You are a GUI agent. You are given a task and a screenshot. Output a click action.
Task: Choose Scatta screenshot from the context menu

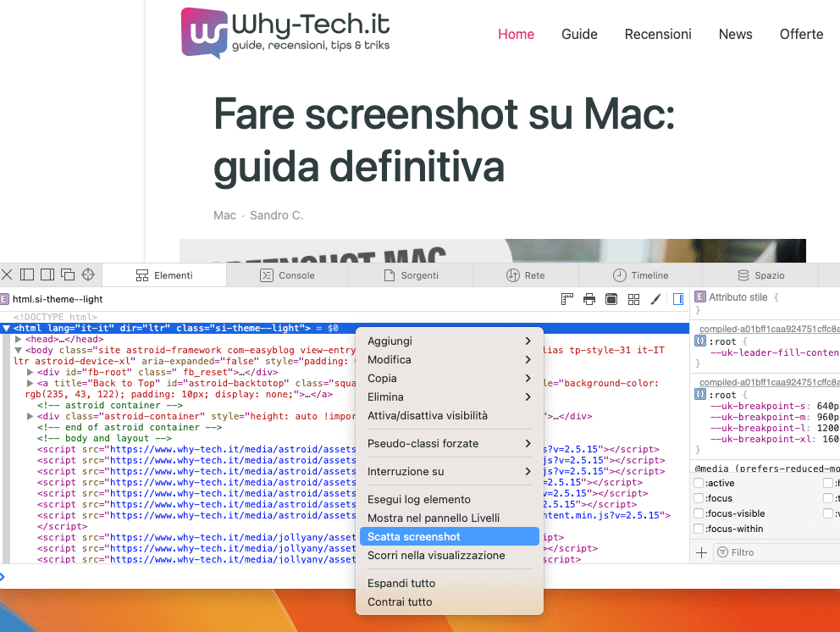(x=450, y=536)
